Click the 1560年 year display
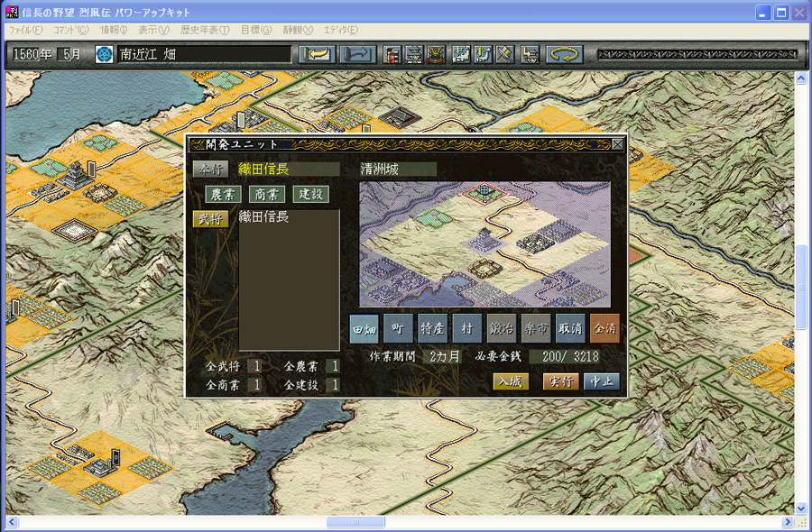 [32, 54]
